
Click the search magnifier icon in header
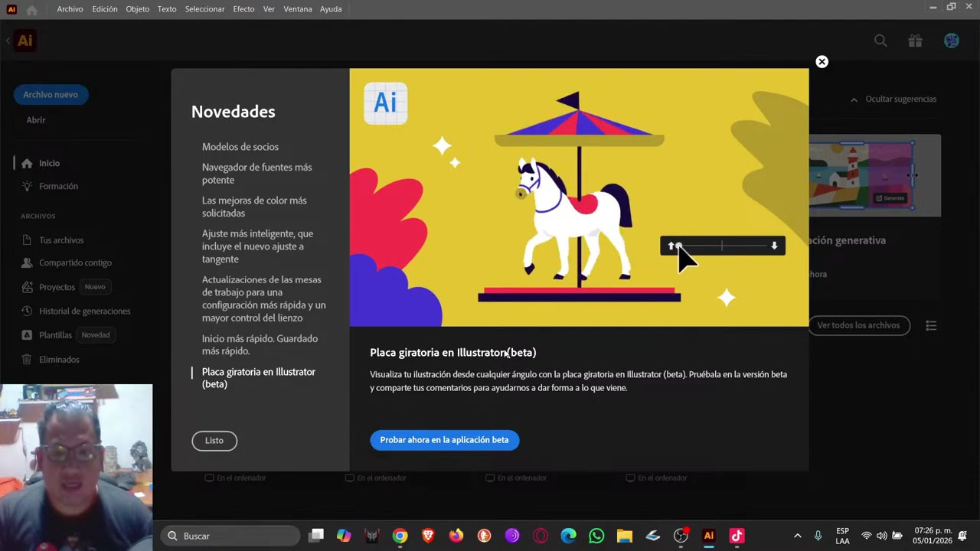(880, 41)
